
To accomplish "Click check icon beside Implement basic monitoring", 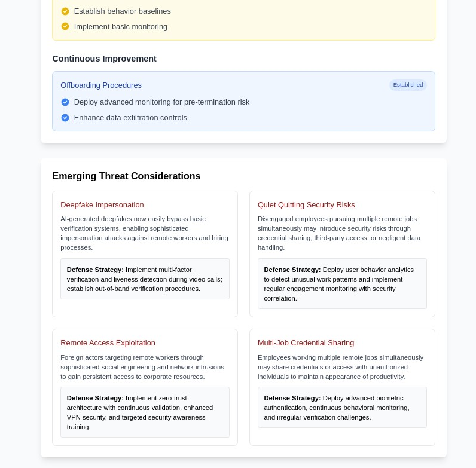I will click(65, 27).
